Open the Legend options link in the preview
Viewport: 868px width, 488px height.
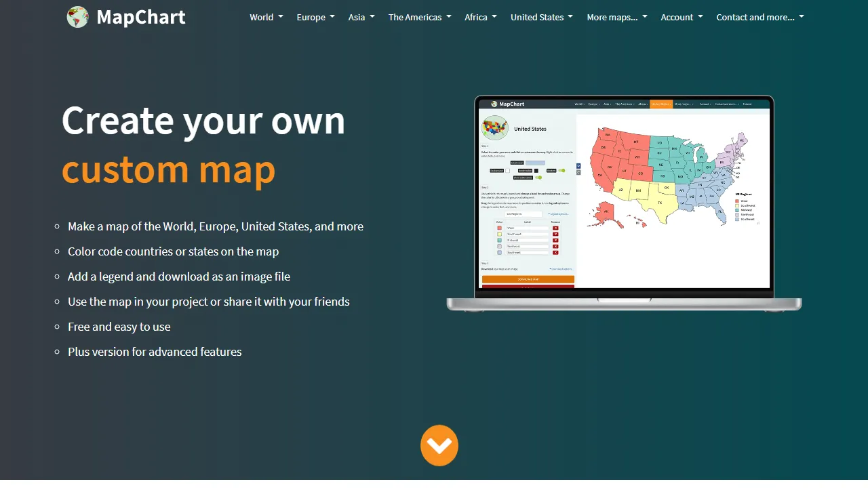coord(558,214)
